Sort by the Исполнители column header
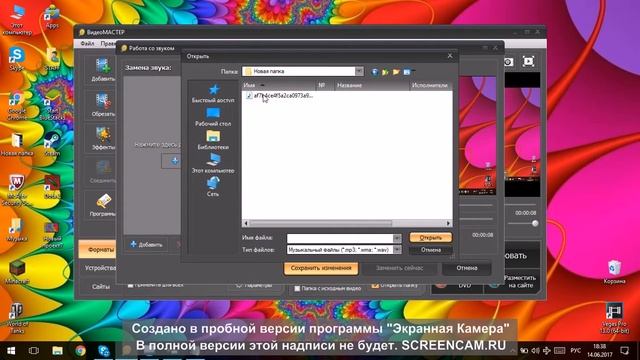 (431, 85)
